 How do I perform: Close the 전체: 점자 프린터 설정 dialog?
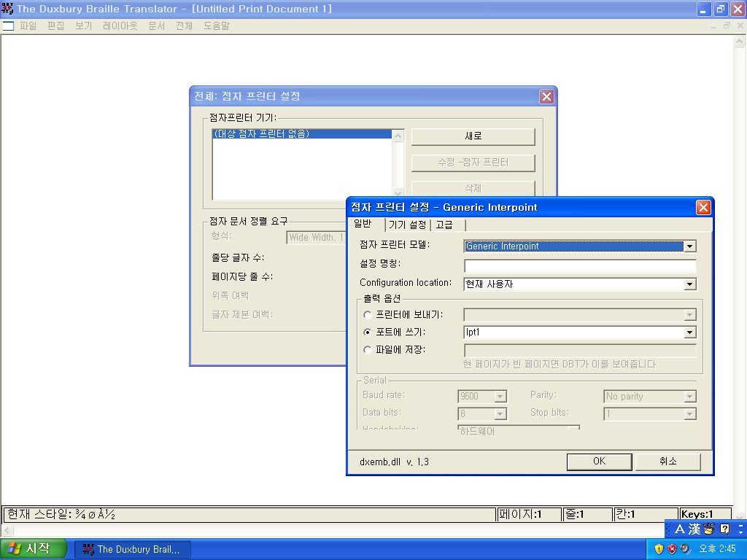tap(546, 97)
